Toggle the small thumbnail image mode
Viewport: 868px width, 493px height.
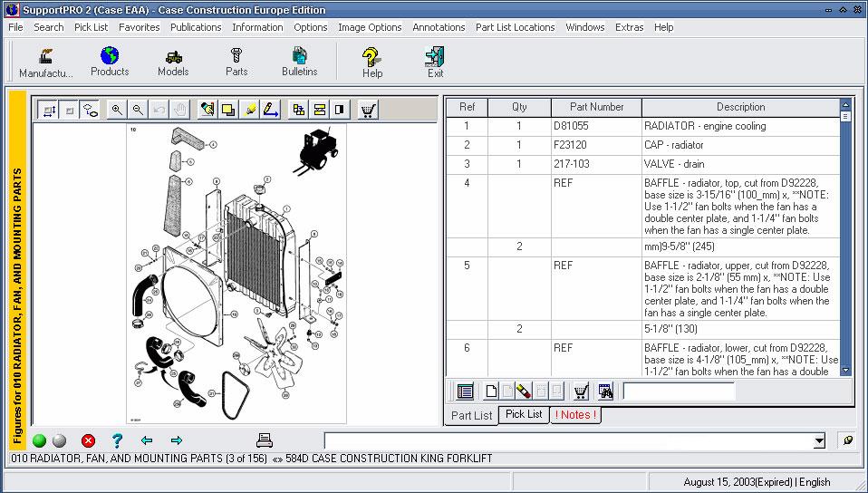coord(69,111)
